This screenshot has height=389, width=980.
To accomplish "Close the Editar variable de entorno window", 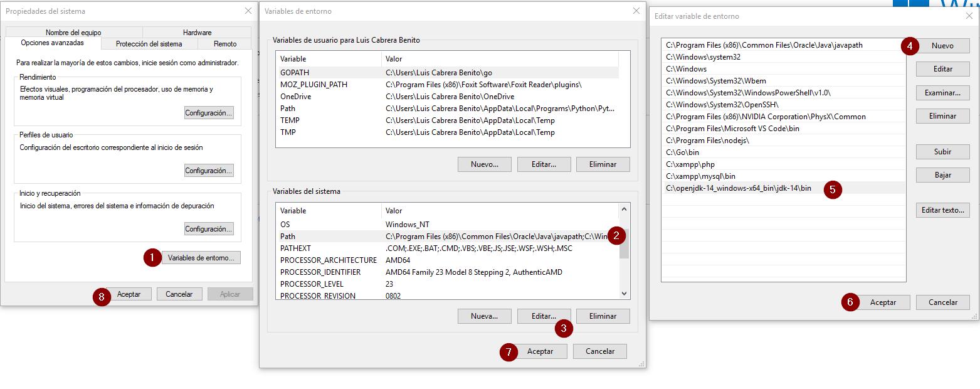I will 969,16.
